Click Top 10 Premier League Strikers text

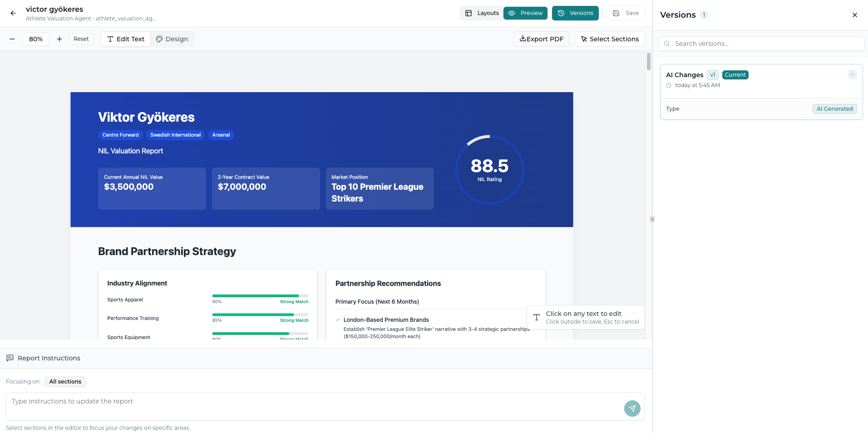point(377,192)
